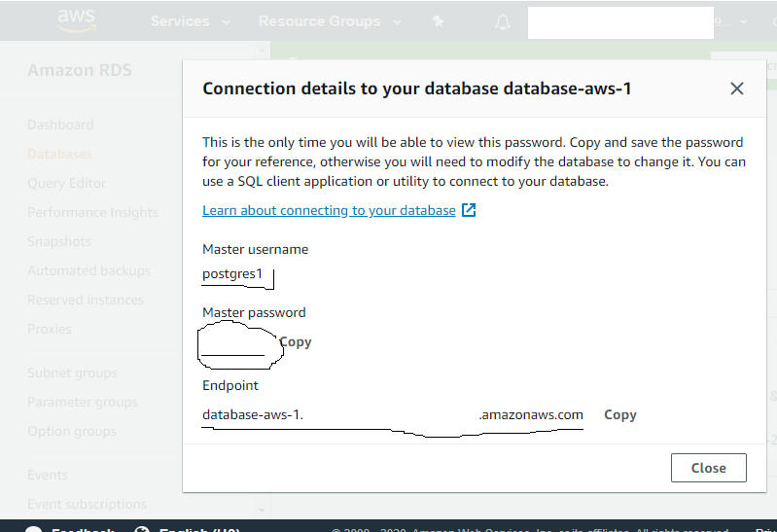This screenshot has height=532, width=777.
Task: Open Proxies in RDS sidebar
Action: [50, 329]
